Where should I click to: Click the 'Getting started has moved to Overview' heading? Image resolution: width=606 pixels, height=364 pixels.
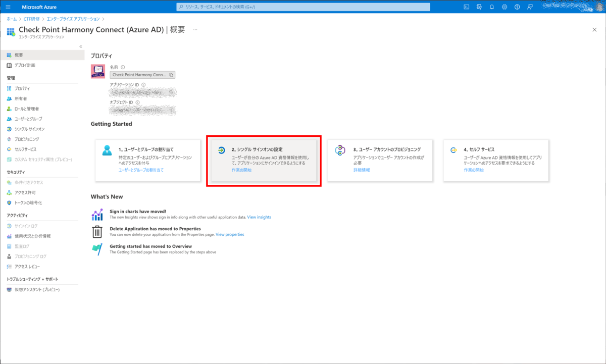click(x=150, y=246)
